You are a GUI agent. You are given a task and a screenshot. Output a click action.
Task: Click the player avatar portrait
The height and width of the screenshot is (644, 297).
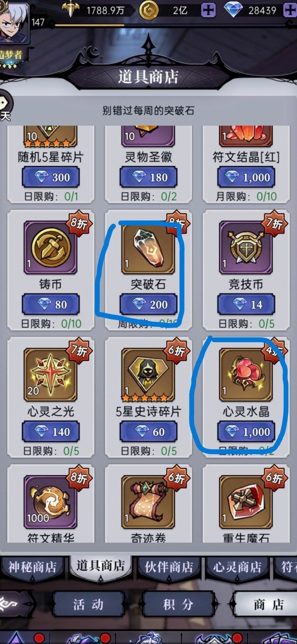point(13,20)
